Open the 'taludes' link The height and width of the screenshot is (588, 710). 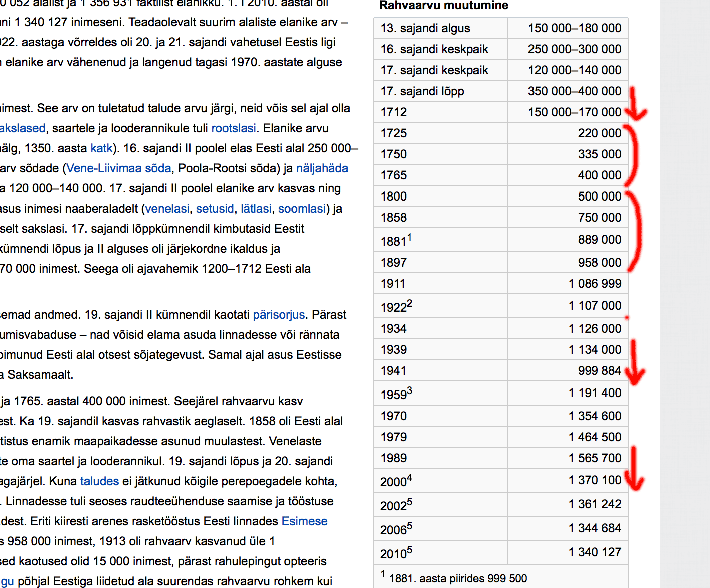pos(100,481)
